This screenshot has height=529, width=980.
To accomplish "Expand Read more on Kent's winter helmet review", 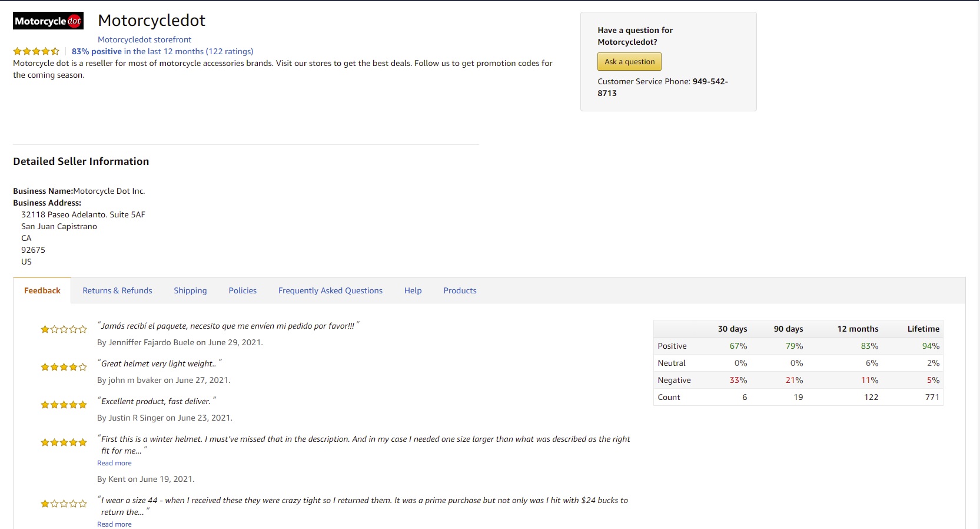I will 114,463.
